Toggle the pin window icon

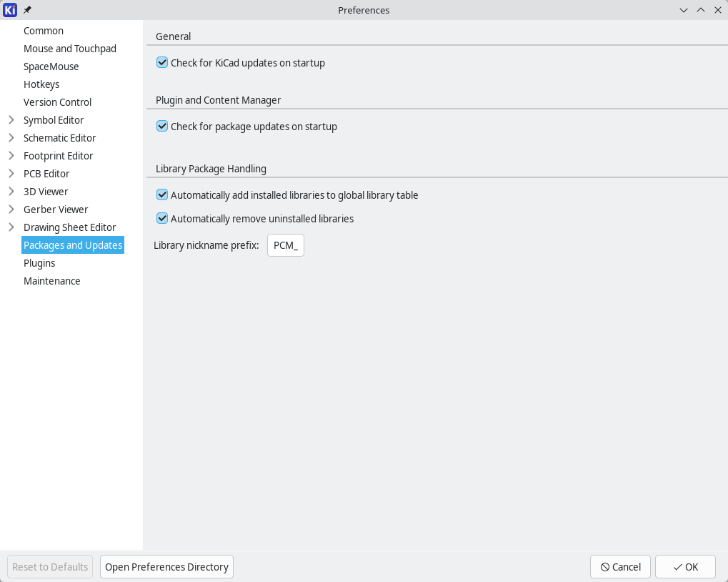coord(27,10)
